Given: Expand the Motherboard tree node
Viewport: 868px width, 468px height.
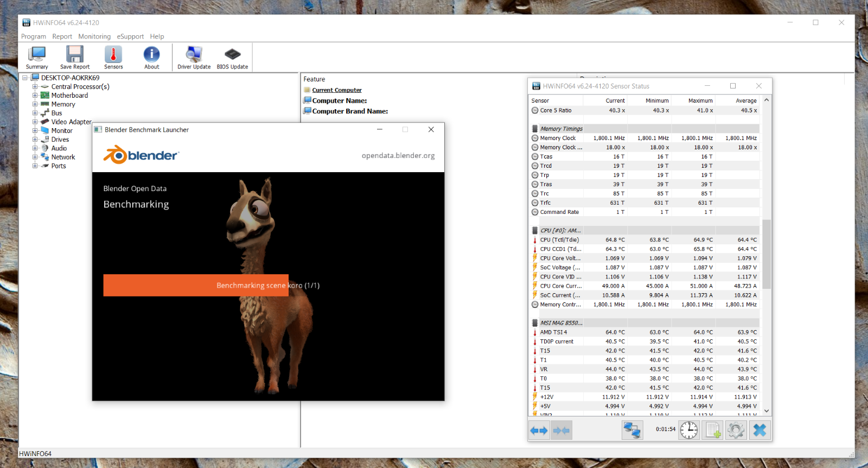Looking at the screenshot, I should (x=35, y=95).
